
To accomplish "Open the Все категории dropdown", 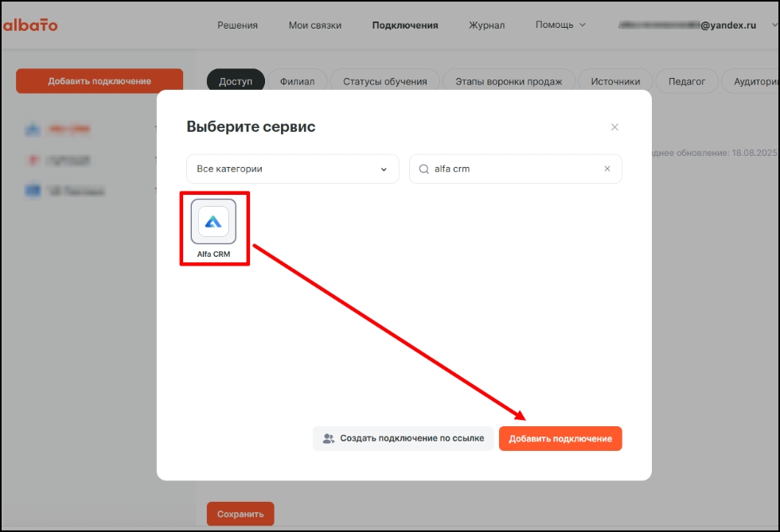I will [x=293, y=169].
